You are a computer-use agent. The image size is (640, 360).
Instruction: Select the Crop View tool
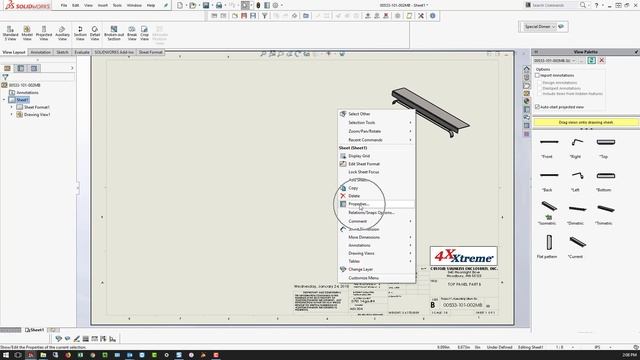pos(144,33)
